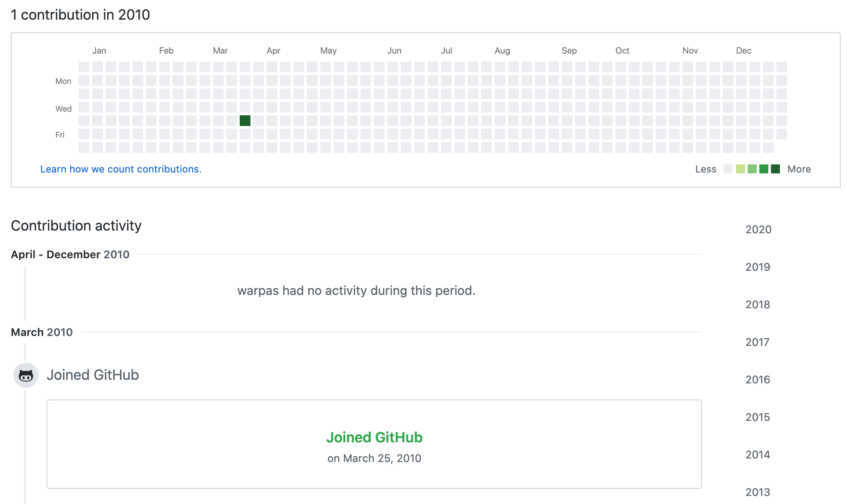Switch to the 2018 contributions year
Image resolution: width=847 pixels, height=504 pixels.
[x=758, y=304]
